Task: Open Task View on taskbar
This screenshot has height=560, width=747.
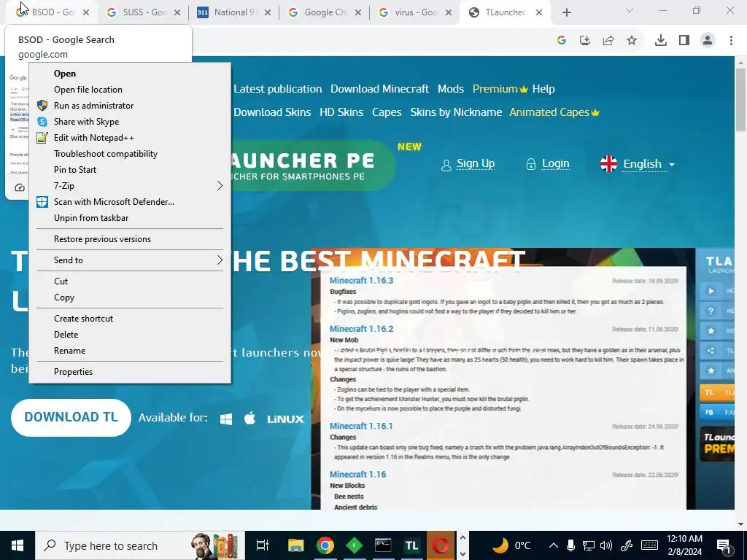Action: tap(263, 545)
